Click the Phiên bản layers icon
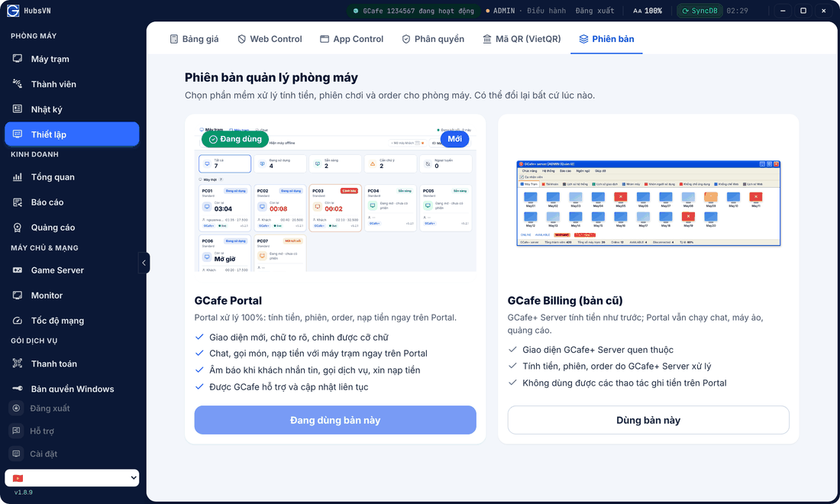This screenshot has height=504, width=840. click(x=583, y=38)
